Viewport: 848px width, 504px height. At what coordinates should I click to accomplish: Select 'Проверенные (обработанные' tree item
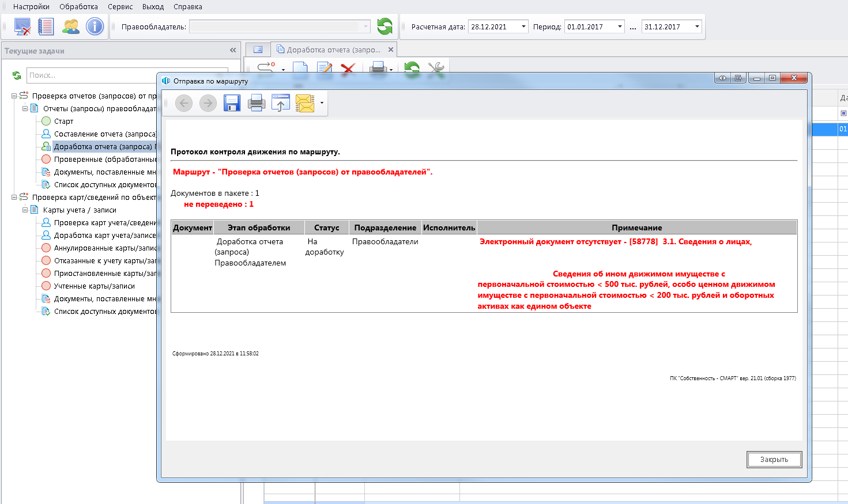105,160
